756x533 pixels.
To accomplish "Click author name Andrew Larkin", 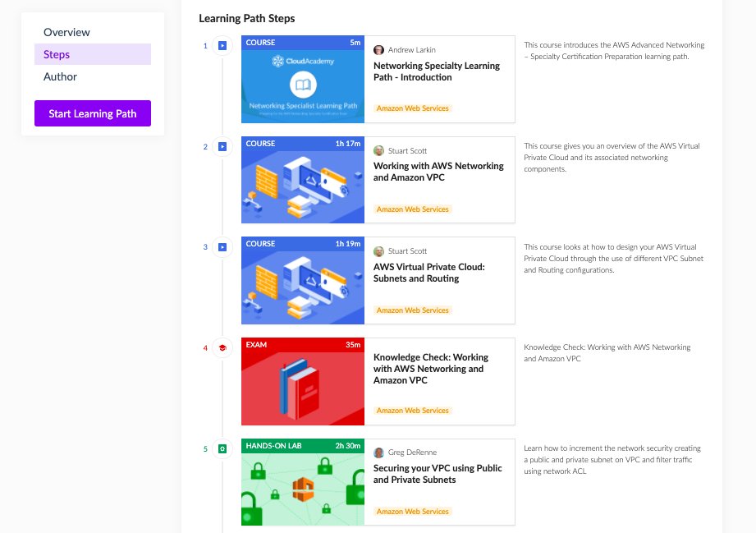I will pos(412,49).
